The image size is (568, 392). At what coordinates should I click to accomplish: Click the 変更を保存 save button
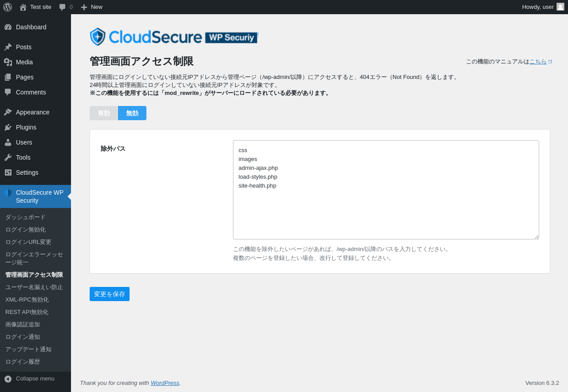(x=110, y=294)
